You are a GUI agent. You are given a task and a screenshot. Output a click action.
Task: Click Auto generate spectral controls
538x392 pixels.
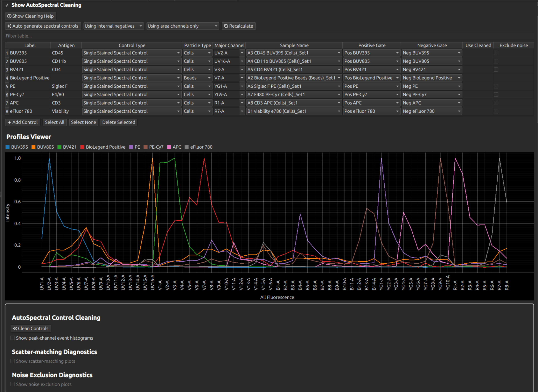[x=43, y=26]
